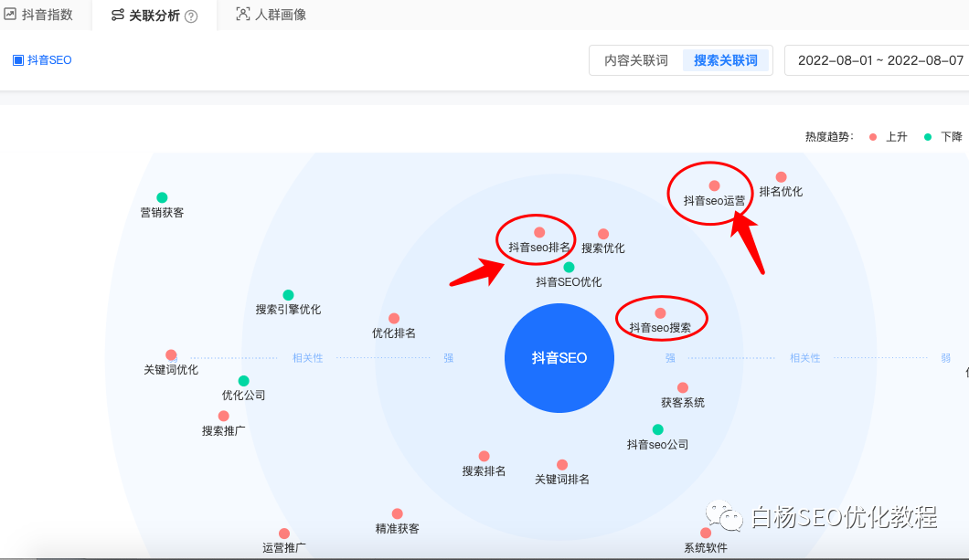
Task: Switch to the 人群画像 tab
Action: pos(272,15)
